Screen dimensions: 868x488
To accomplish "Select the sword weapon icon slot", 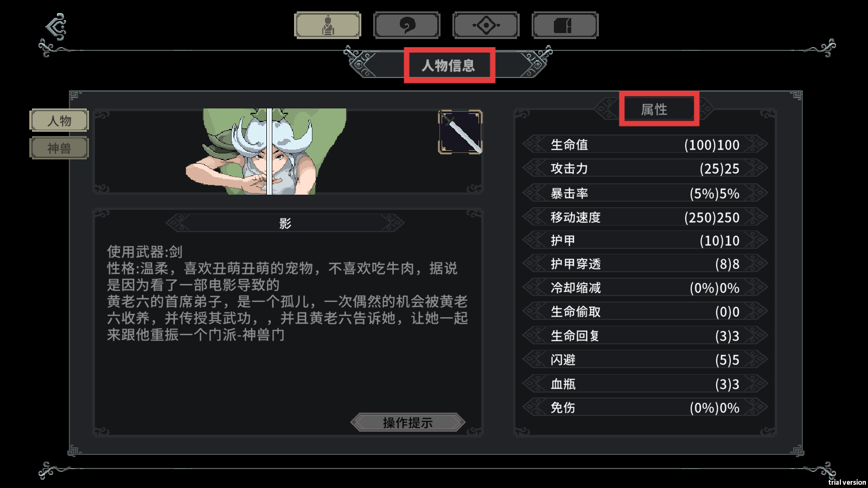I will pos(460,132).
